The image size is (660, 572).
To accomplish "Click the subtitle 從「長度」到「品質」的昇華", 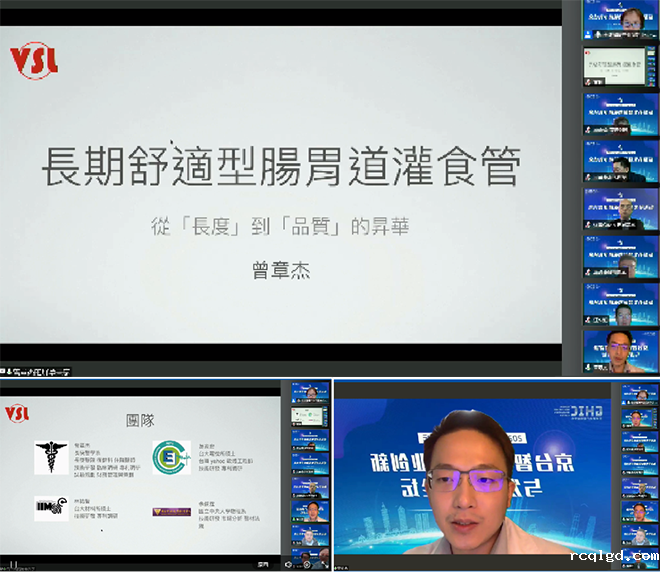I will (x=281, y=226).
